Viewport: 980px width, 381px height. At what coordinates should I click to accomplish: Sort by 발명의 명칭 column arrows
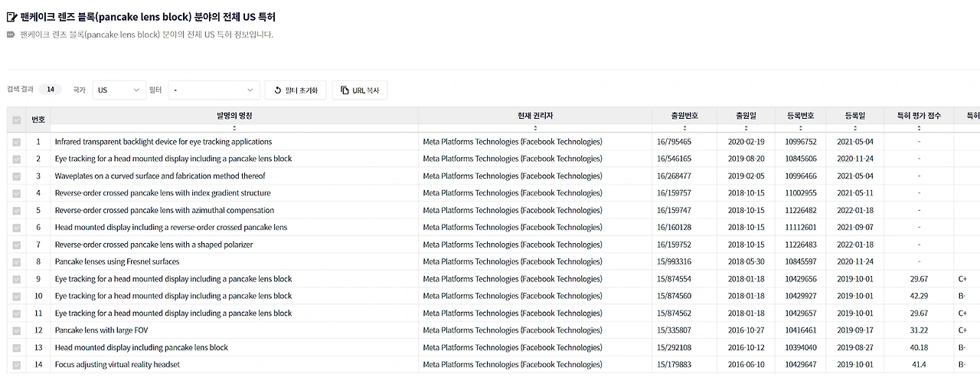pos(234,128)
